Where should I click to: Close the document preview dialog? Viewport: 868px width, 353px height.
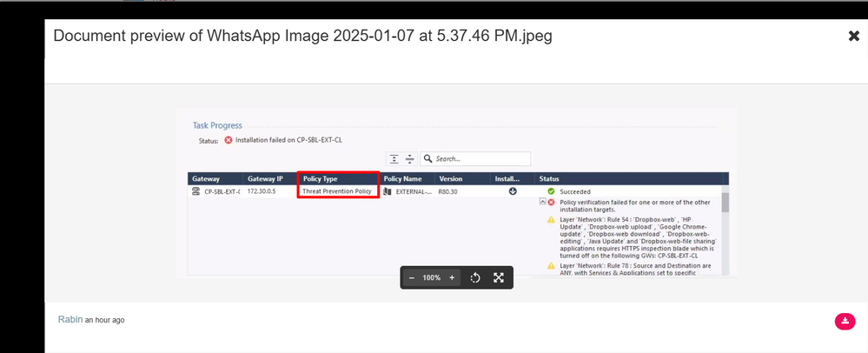click(x=853, y=36)
